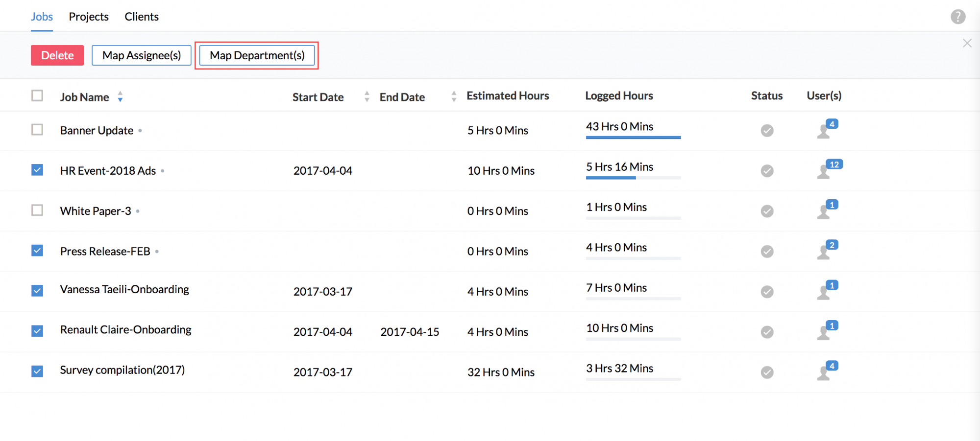980x441 pixels.
Task: Click the red Delete button
Action: point(57,55)
